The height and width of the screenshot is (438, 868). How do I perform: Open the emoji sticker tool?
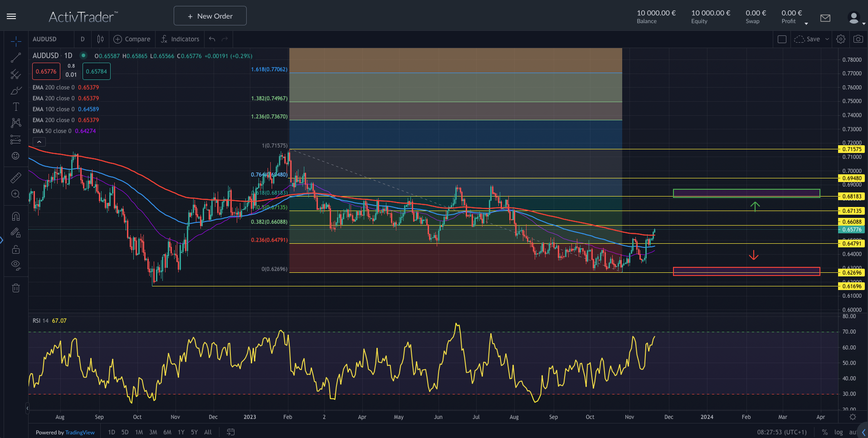[15, 156]
